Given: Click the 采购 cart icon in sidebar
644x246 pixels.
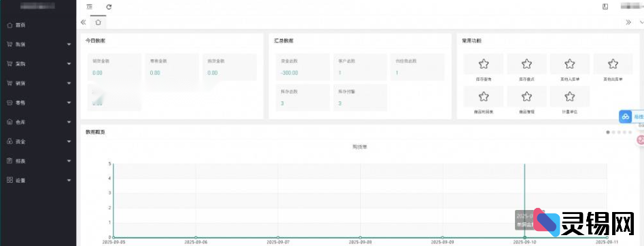Looking at the screenshot, I should pos(10,64).
